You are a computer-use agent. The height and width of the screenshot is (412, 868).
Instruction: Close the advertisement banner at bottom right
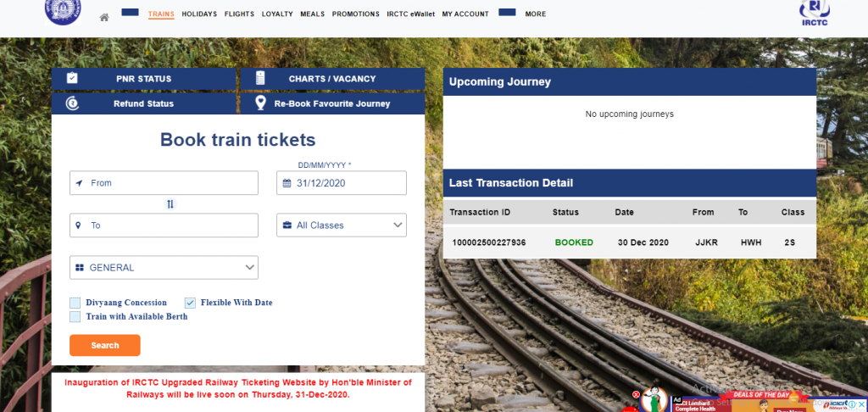pyautogui.click(x=862, y=404)
